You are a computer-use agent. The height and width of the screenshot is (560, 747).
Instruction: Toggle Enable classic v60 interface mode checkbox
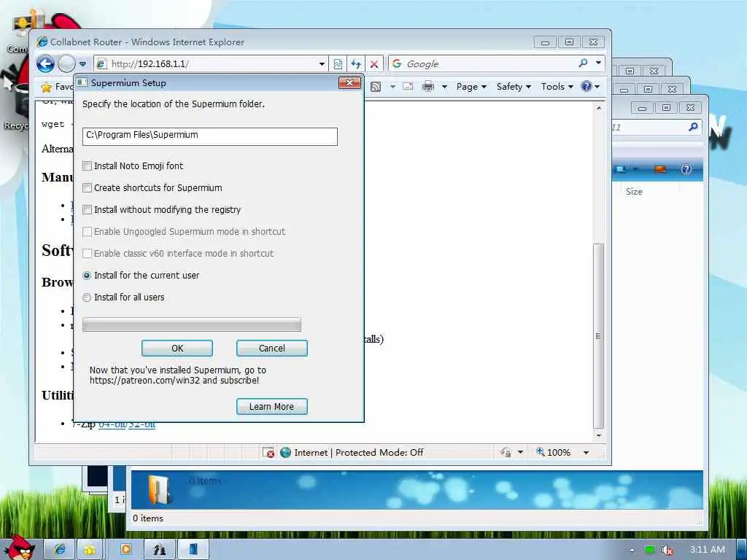coord(88,253)
